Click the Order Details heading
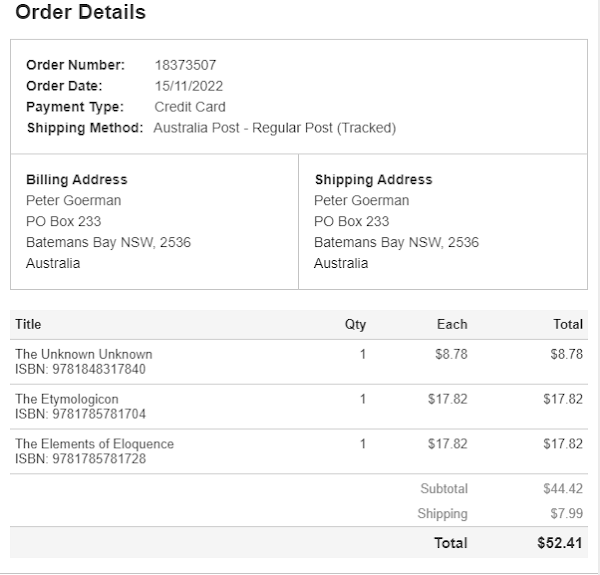This screenshot has width=600, height=575. [x=80, y=13]
